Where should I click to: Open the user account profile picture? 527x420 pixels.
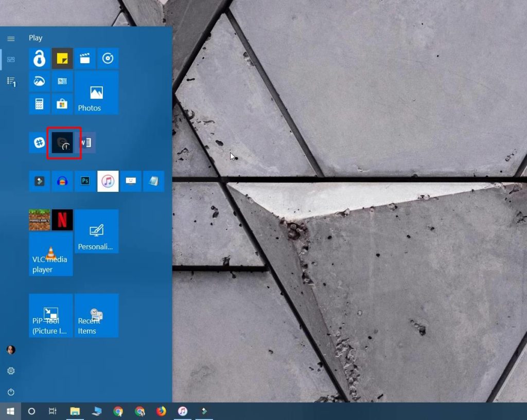click(x=11, y=350)
